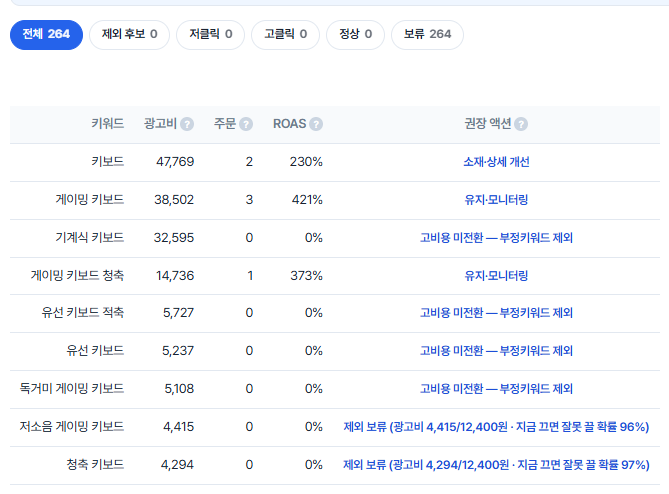Viewport: 669px width, 494px height.
Task: Open help icon beside ROAS header
Action: (x=316, y=124)
